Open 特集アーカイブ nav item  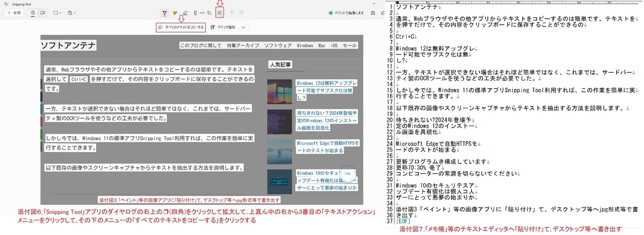point(243,46)
